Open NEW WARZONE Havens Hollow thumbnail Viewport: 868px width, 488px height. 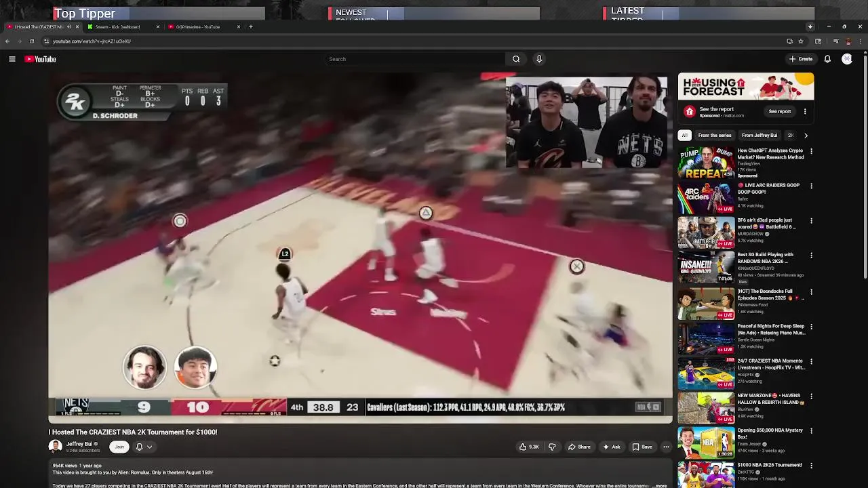(x=706, y=407)
